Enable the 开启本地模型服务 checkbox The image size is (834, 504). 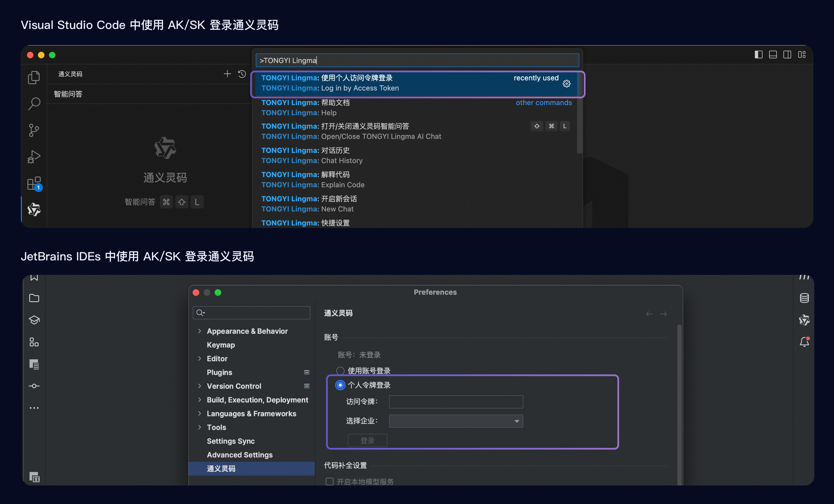click(329, 481)
